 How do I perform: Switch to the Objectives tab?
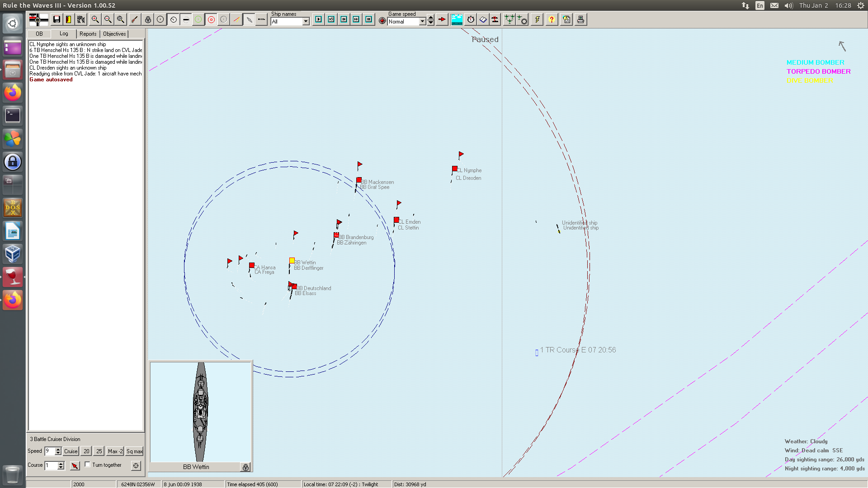(114, 34)
